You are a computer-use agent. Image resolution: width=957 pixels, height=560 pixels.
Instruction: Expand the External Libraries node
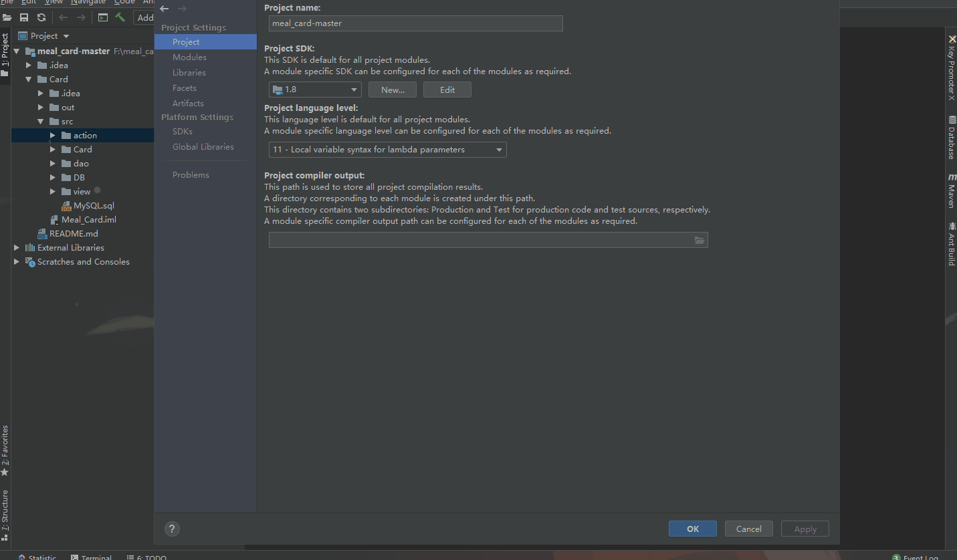(x=17, y=248)
